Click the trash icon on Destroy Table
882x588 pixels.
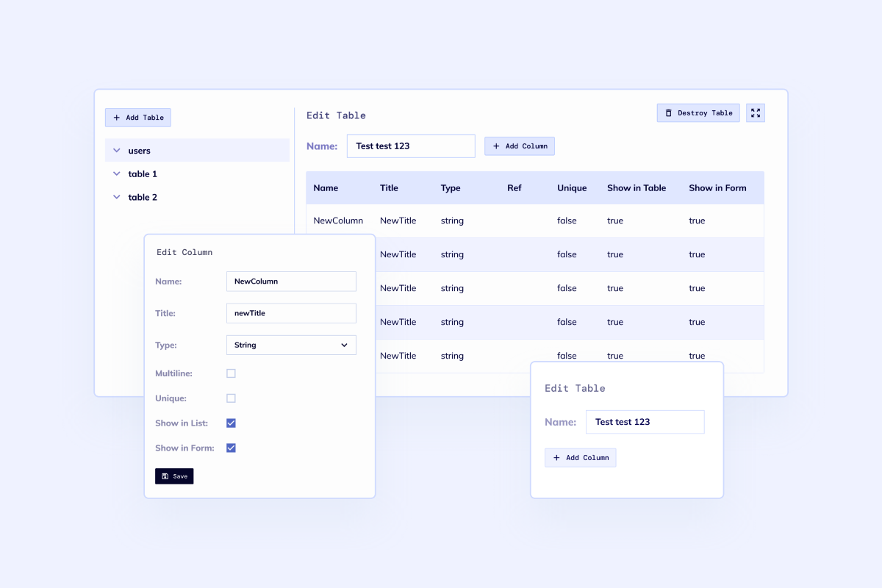(x=670, y=112)
